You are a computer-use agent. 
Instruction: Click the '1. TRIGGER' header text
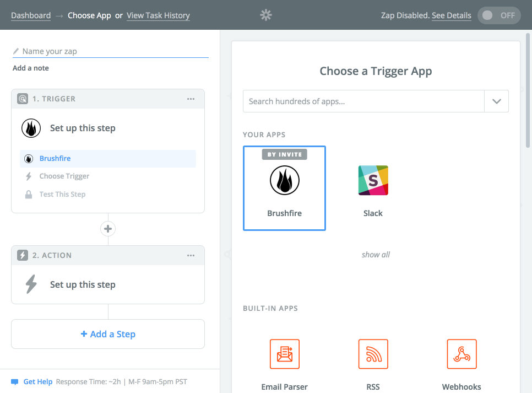pyautogui.click(x=54, y=99)
